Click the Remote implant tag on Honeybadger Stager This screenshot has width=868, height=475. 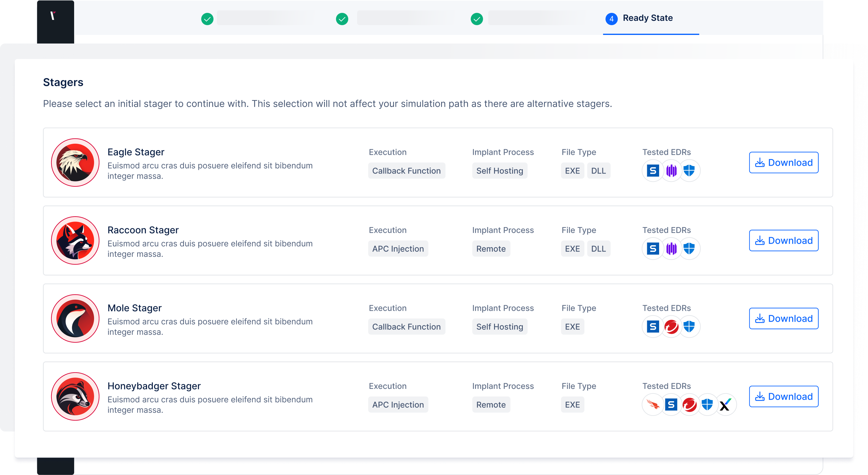[x=491, y=405]
